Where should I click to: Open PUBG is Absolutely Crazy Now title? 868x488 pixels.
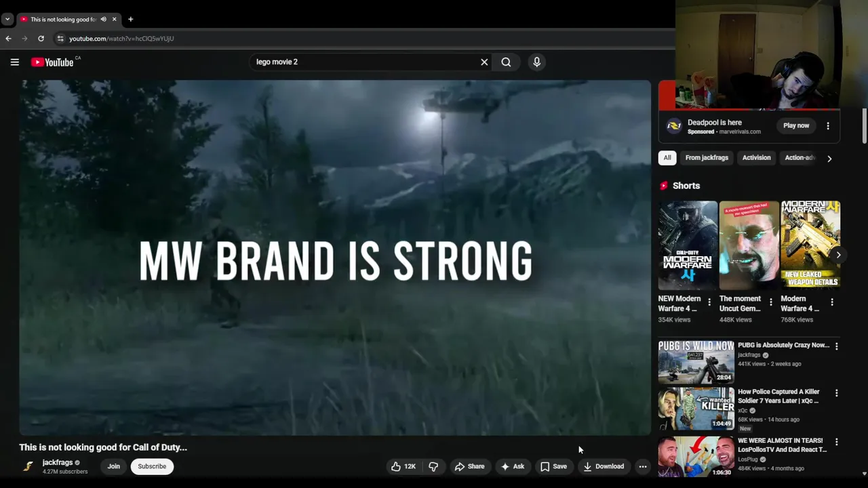click(783, 345)
